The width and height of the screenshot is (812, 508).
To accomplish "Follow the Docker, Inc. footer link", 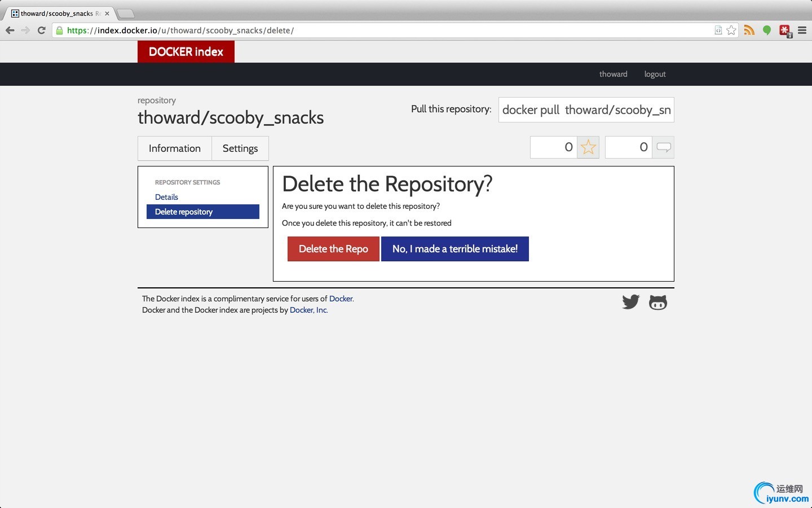I will 308,310.
